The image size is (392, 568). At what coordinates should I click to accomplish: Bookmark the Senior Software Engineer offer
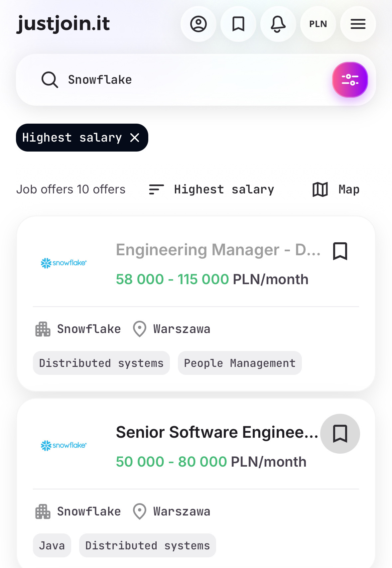pos(340,433)
